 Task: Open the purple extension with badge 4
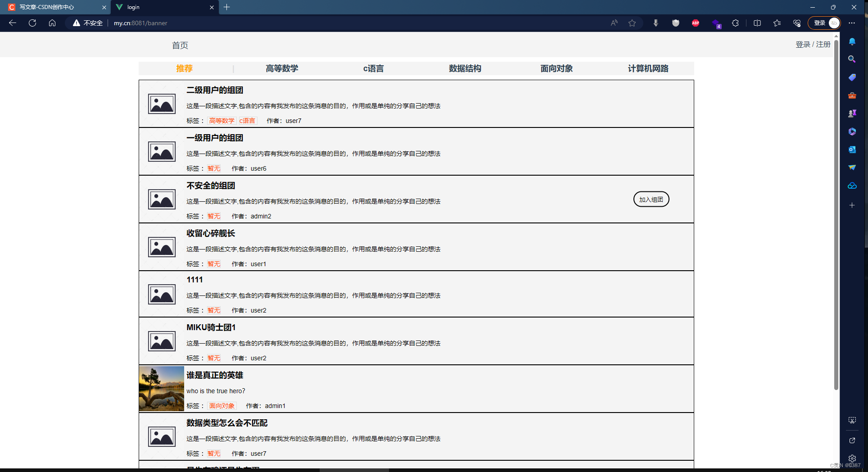716,23
